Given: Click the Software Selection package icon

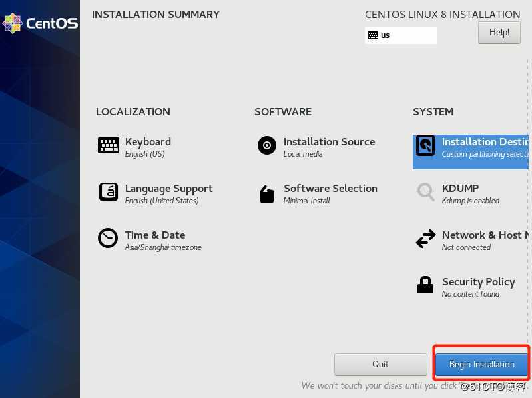Looking at the screenshot, I should [267, 194].
